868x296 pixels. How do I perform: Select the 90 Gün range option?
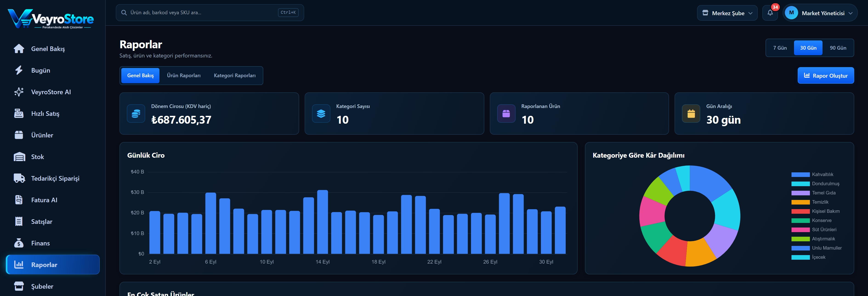(838, 48)
